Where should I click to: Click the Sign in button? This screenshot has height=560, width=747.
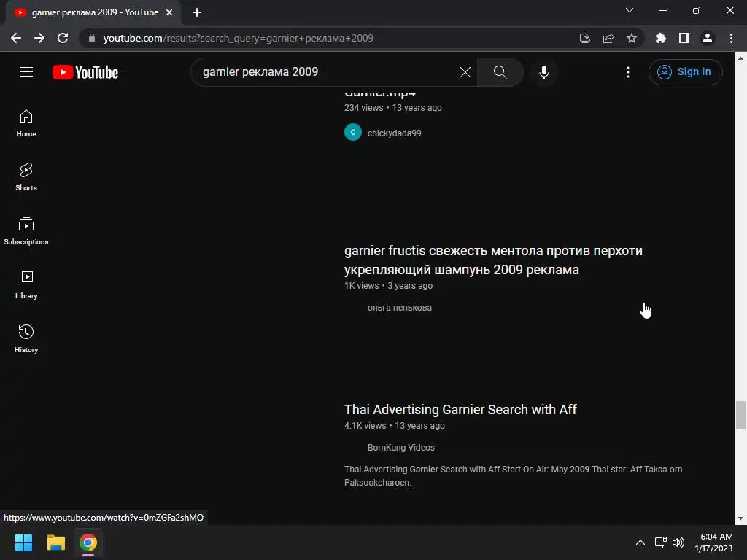(x=685, y=72)
